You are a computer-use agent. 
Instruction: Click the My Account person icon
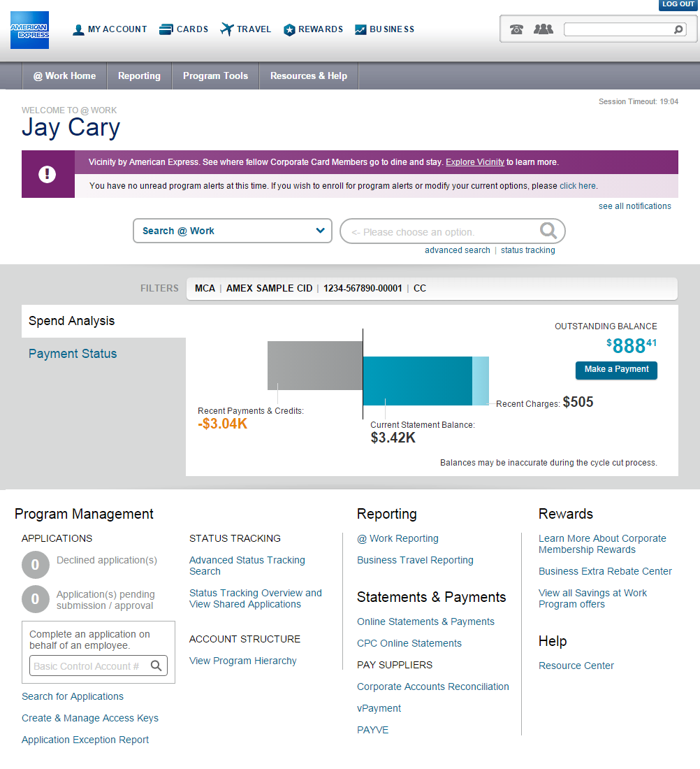pyautogui.click(x=78, y=30)
